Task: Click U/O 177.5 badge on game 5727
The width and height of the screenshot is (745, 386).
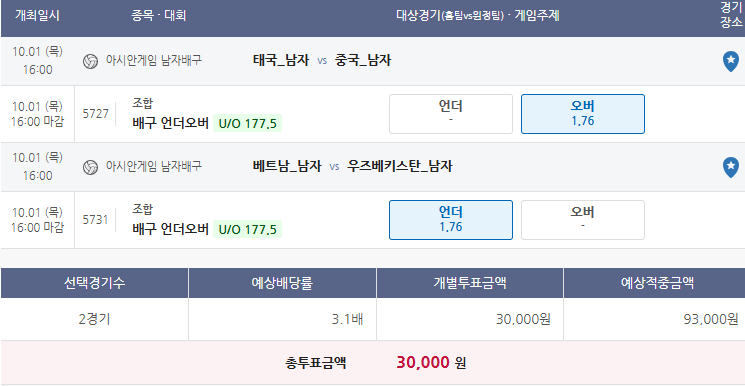Action: (247, 124)
